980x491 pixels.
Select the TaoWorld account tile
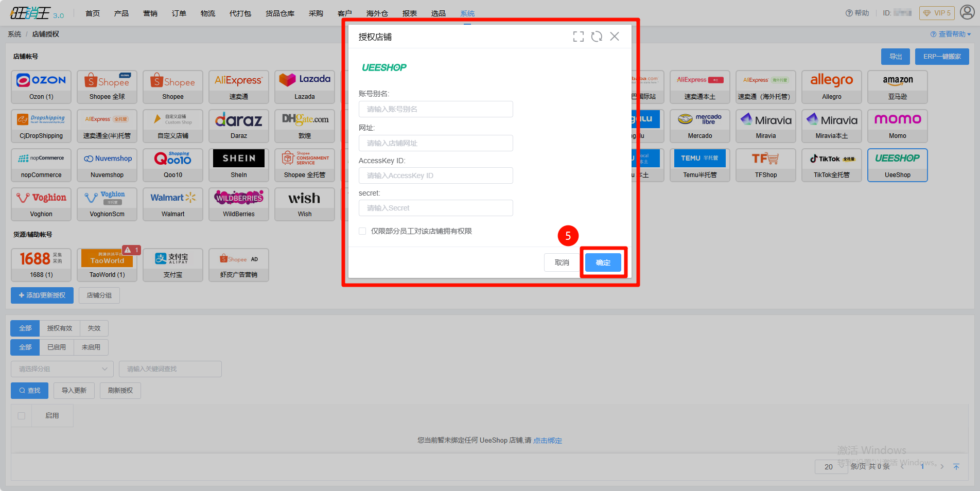(x=107, y=265)
